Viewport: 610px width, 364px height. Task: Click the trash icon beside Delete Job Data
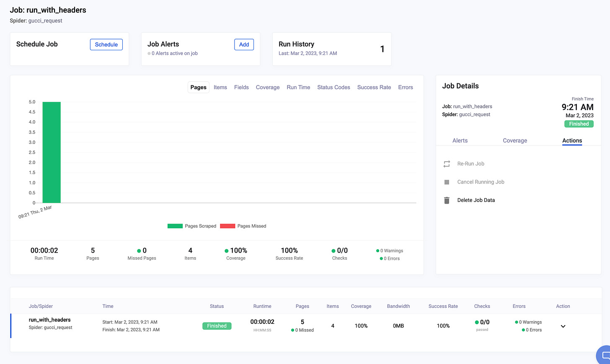[x=447, y=200]
